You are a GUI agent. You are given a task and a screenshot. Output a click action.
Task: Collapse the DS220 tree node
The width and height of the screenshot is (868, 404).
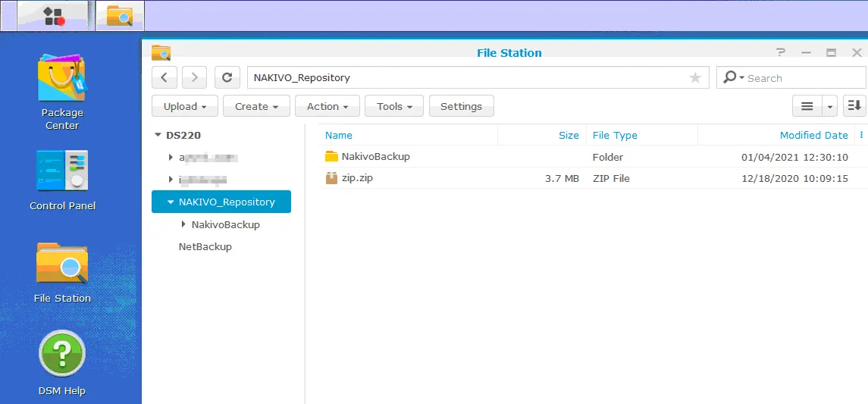(158, 136)
